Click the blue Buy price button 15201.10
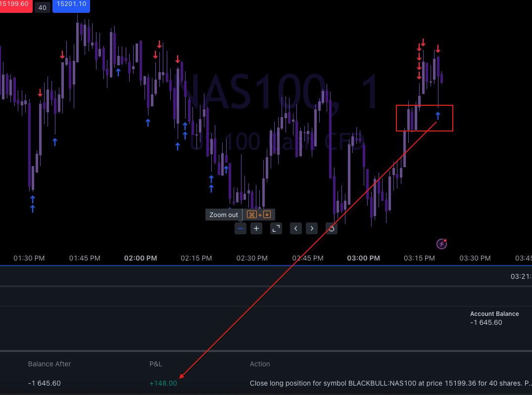Viewport: 532px width, 395px height. pos(71,6)
